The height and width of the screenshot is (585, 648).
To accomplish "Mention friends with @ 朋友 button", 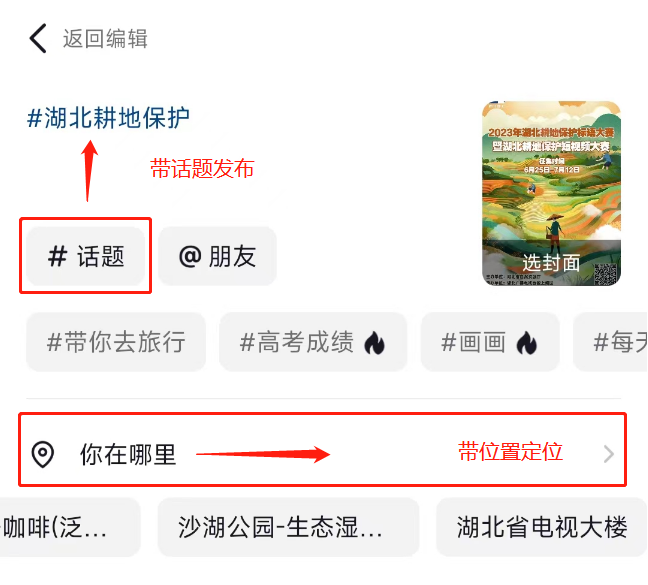I will (217, 256).
